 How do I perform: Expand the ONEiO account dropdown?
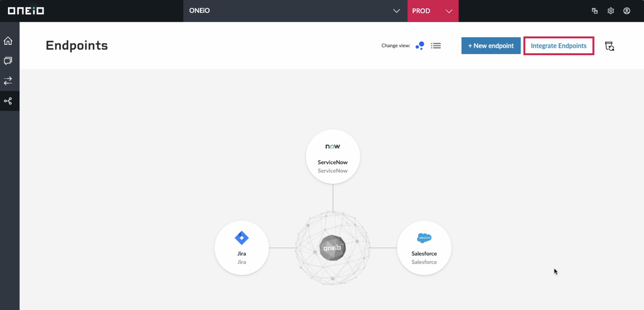point(295,11)
